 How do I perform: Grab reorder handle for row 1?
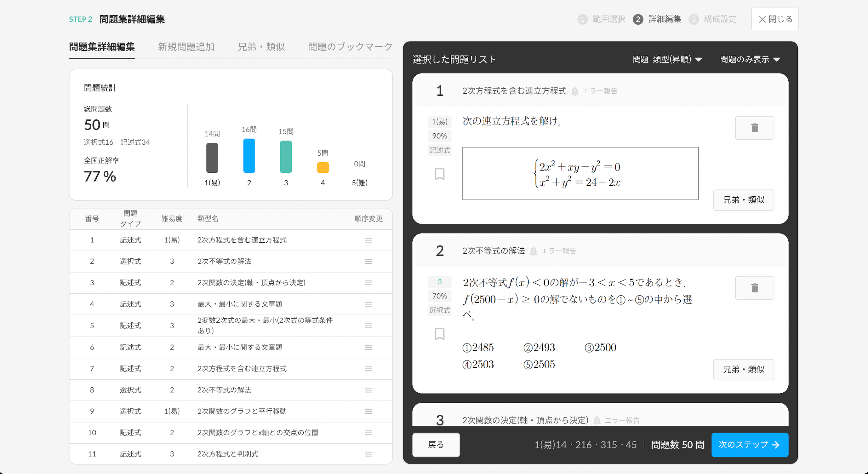tap(368, 240)
